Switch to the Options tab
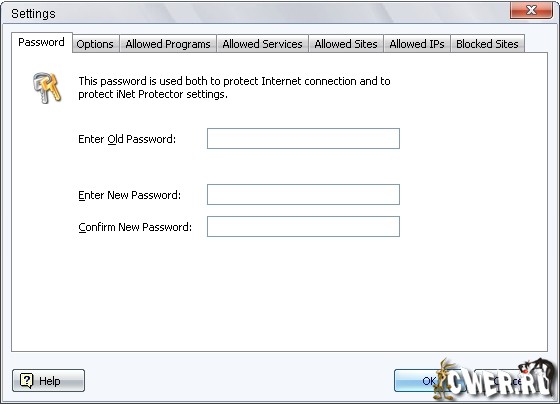Viewport: 560px width, 404px height. [x=95, y=44]
